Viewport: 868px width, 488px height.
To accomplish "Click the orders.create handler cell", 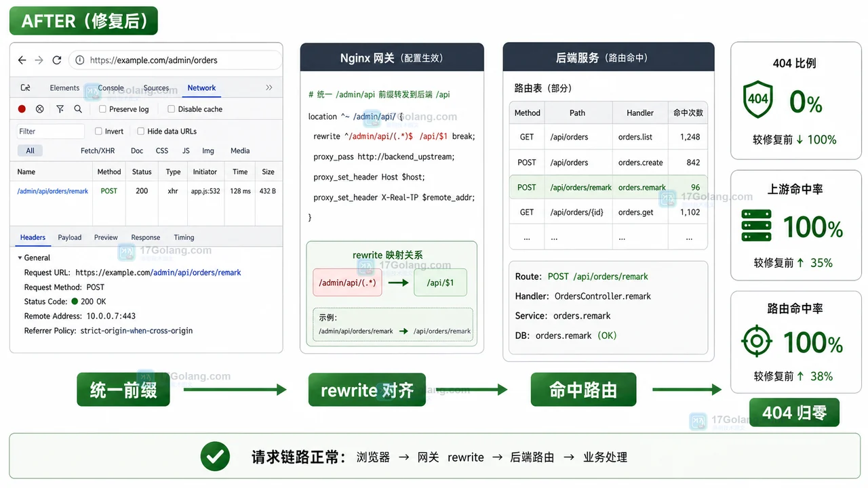I will pyautogui.click(x=640, y=163).
